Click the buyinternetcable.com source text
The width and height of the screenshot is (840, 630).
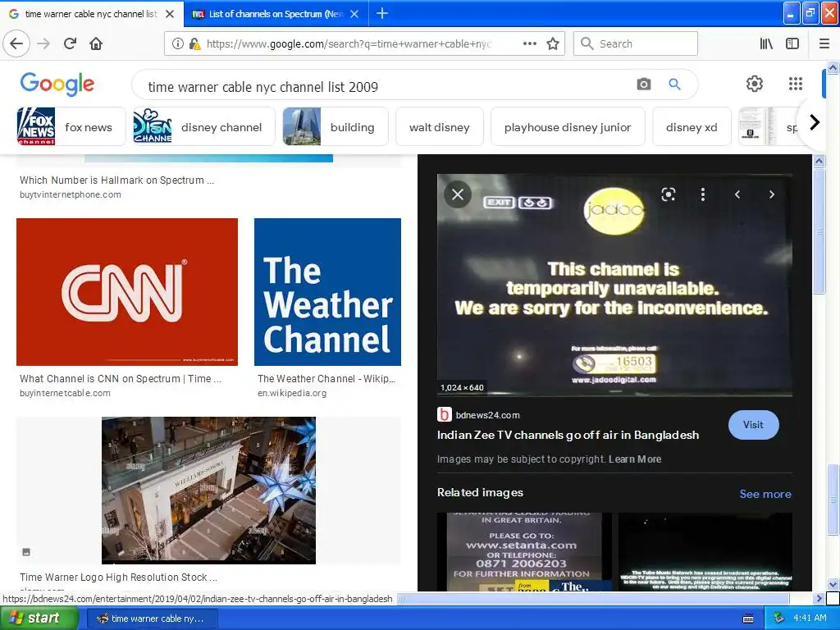coord(65,393)
